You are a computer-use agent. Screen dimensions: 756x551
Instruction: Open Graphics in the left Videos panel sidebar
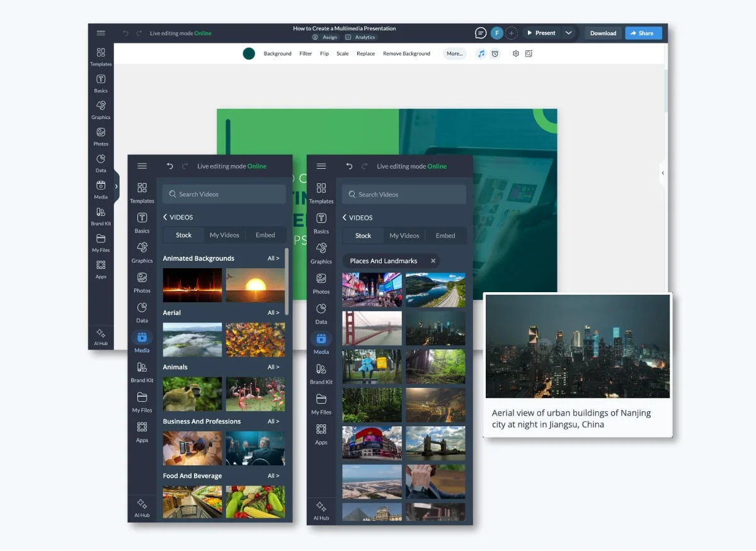pyautogui.click(x=142, y=253)
